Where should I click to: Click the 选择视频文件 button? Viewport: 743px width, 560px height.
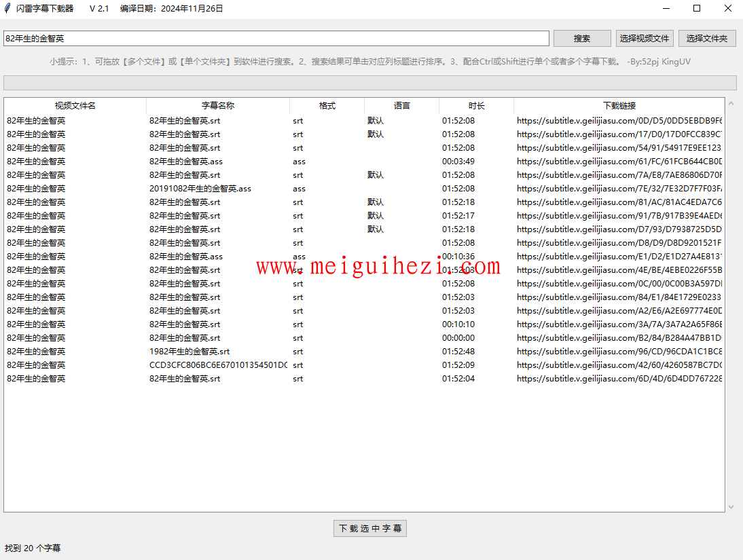pos(644,39)
